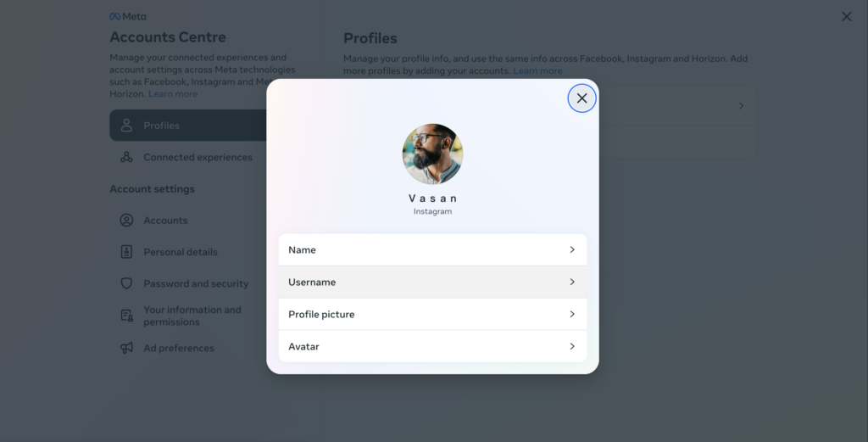The width and height of the screenshot is (868, 442).
Task: Close the Vasan profile dialog
Action: (x=581, y=98)
